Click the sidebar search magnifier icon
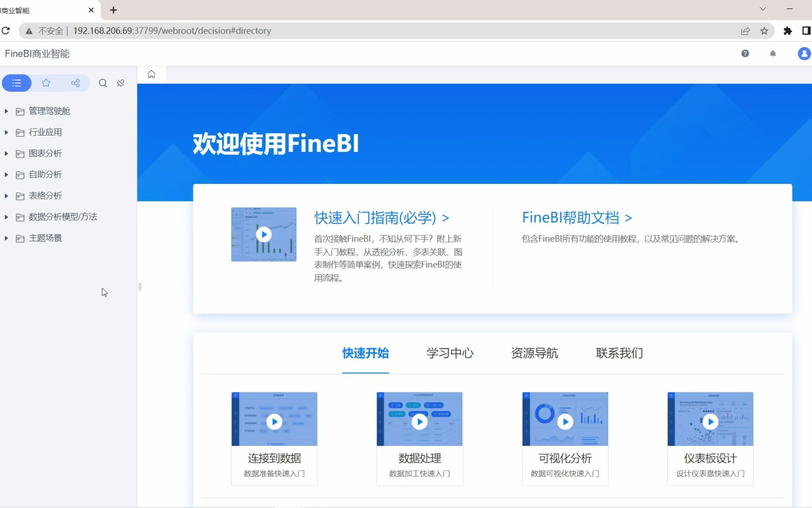Screen dimensions: 812x508 [103, 83]
